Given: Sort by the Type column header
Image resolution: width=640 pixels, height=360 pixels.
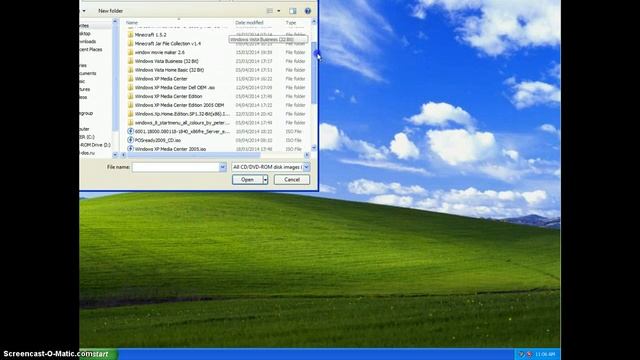Looking at the screenshot, I should tap(291, 23).
